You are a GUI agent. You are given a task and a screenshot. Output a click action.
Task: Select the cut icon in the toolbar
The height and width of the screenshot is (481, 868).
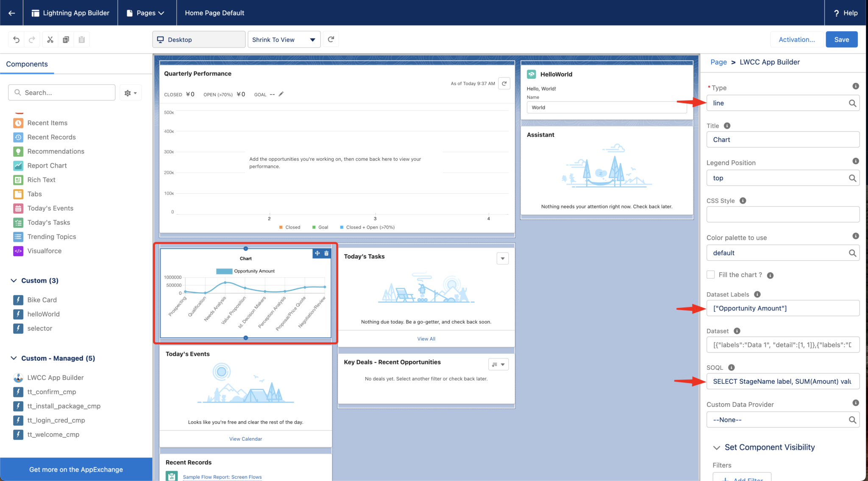tap(50, 39)
